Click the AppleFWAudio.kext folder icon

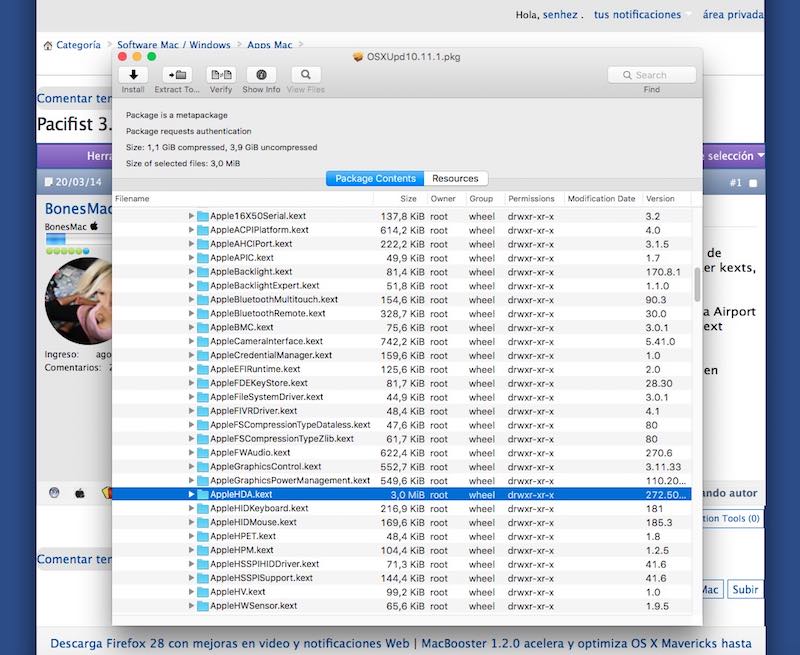(203, 452)
